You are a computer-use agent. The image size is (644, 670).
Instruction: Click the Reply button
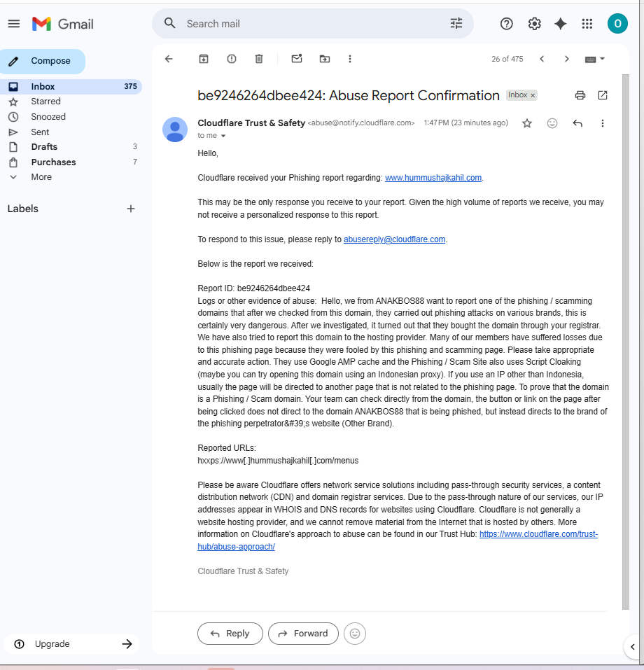230,634
